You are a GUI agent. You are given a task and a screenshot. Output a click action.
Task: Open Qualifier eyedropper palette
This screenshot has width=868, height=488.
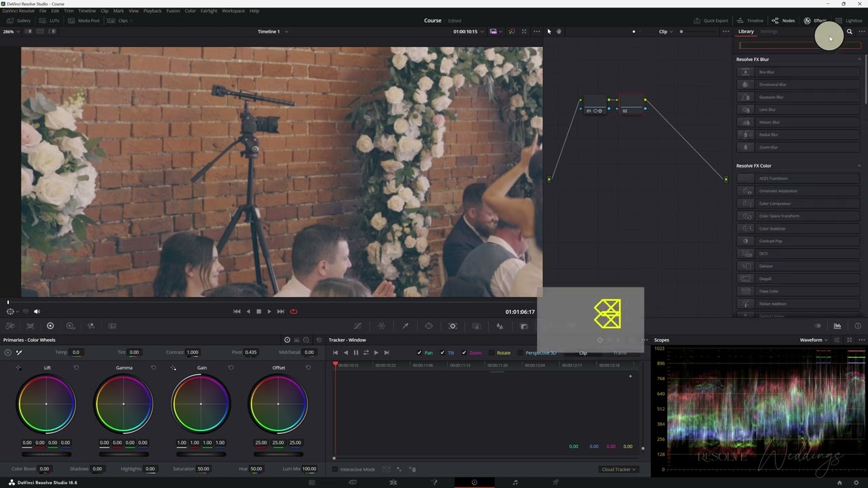[x=405, y=326]
